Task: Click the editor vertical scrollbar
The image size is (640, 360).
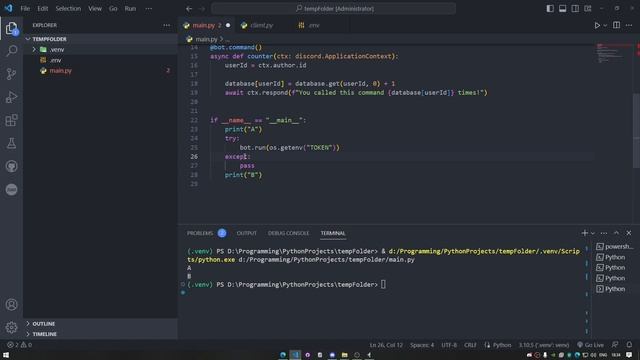Action: [636, 131]
